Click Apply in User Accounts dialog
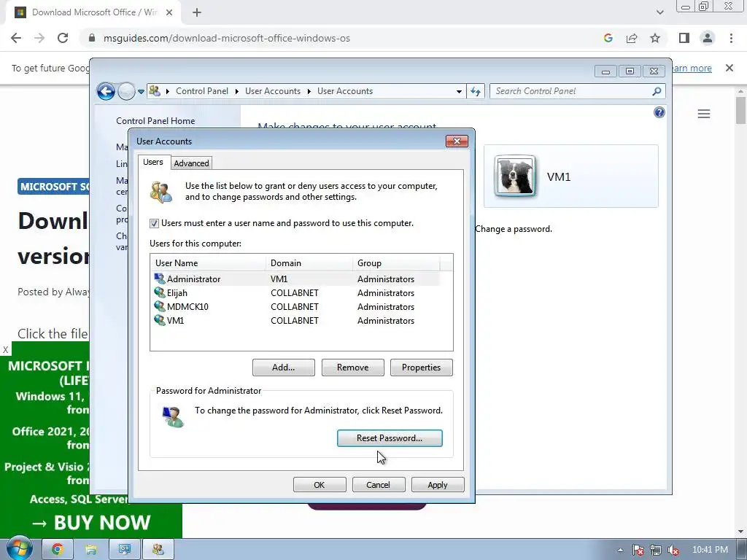The width and height of the screenshot is (747, 560). pos(438,485)
